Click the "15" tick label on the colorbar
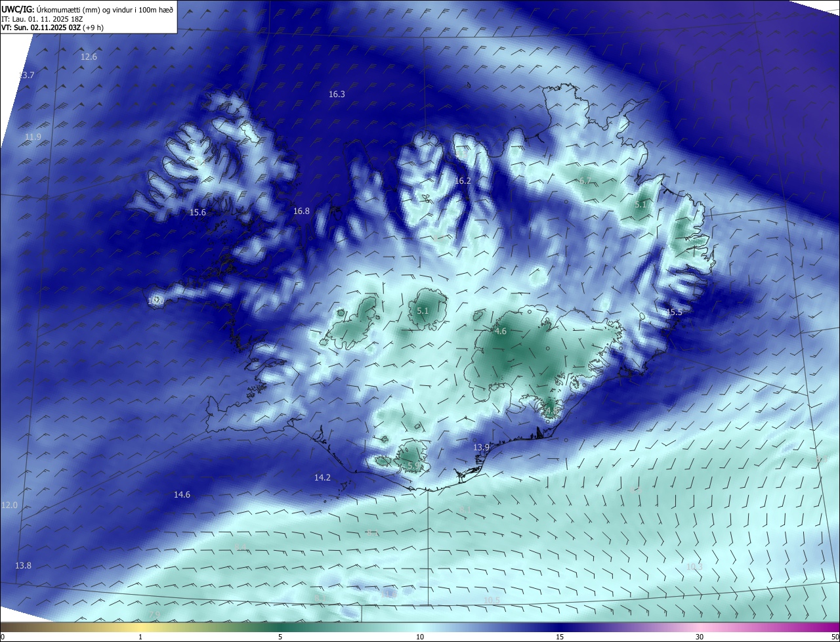Screen dimensions: 840x642 coord(560,637)
